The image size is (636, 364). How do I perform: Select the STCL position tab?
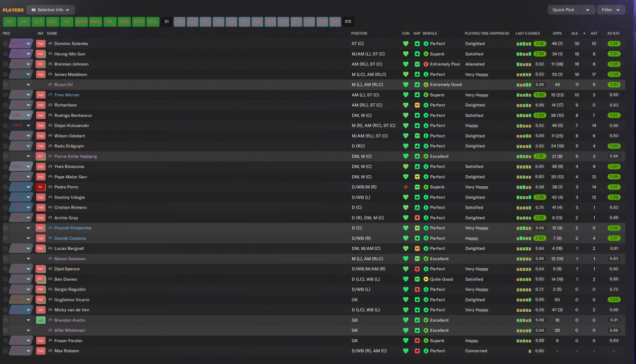click(153, 21)
